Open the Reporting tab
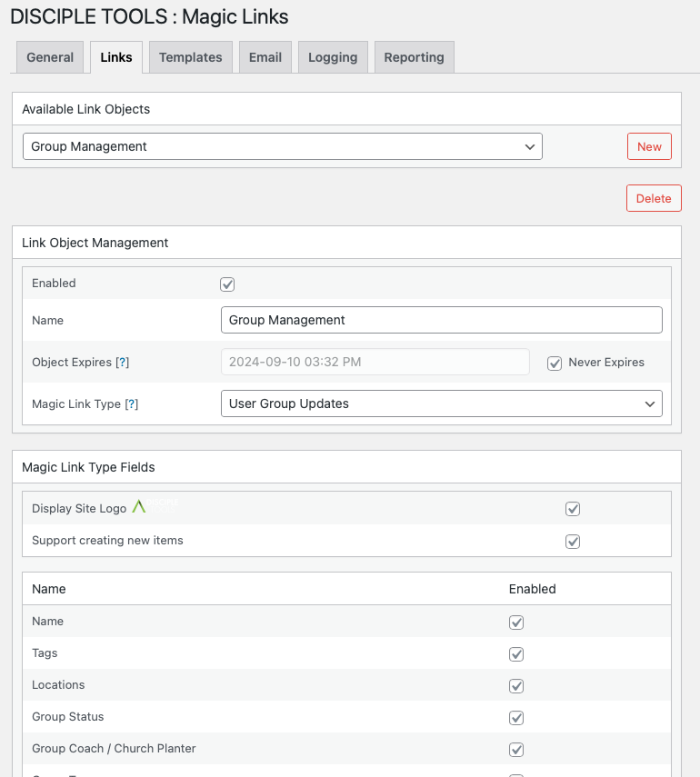The image size is (700, 777). pos(414,57)
